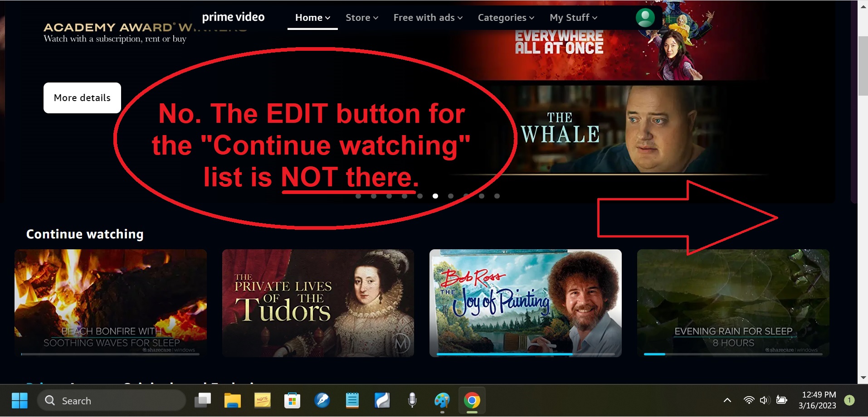Image resolution: width=868 pixels, height=417 pixels.
Task: Open the My Stuff dropdown
Action: click(x=573, y=18)
